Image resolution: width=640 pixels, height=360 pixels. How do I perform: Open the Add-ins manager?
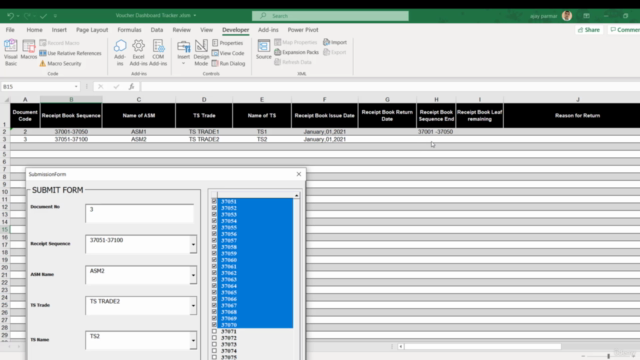(120, 52)
